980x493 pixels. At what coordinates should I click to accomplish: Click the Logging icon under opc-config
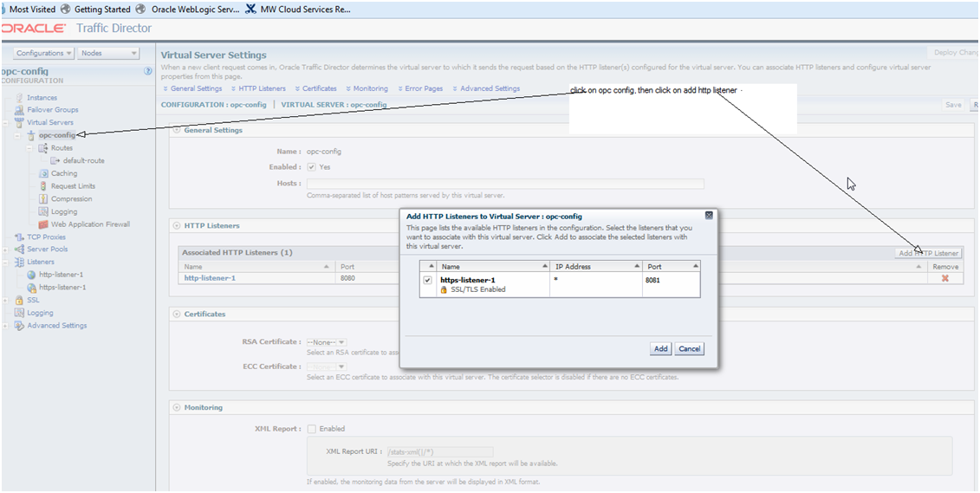coord(43,211)
